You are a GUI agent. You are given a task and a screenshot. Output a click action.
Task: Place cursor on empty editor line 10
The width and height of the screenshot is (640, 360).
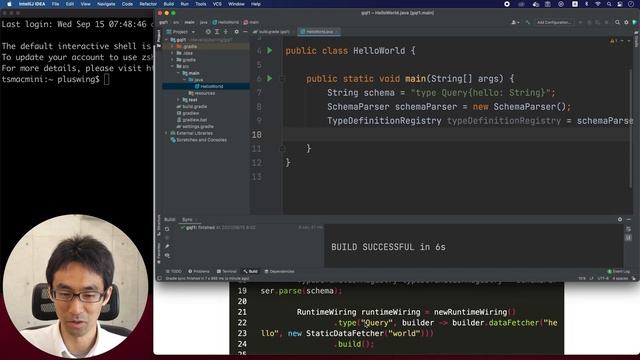click(x=456, y=135)
